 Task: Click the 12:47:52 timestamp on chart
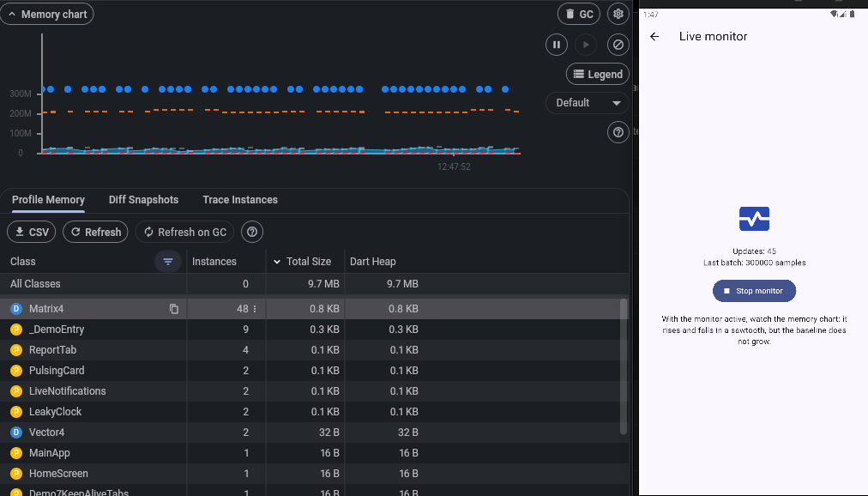[x=454, y=166]
